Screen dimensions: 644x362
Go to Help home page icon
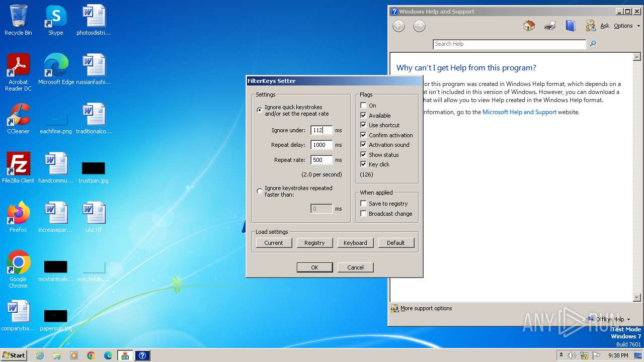coord(529,26)
